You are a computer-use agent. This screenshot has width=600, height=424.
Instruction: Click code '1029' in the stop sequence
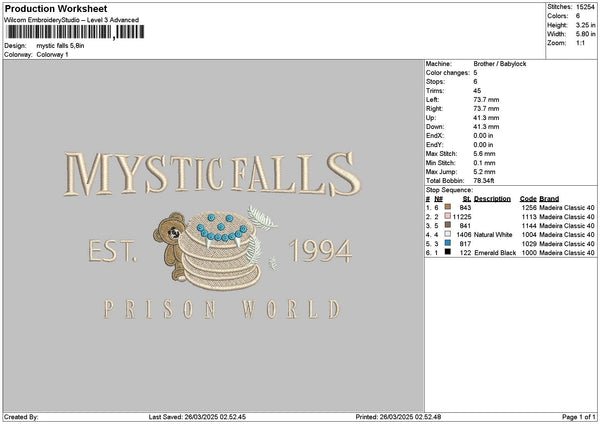[529, 244]
